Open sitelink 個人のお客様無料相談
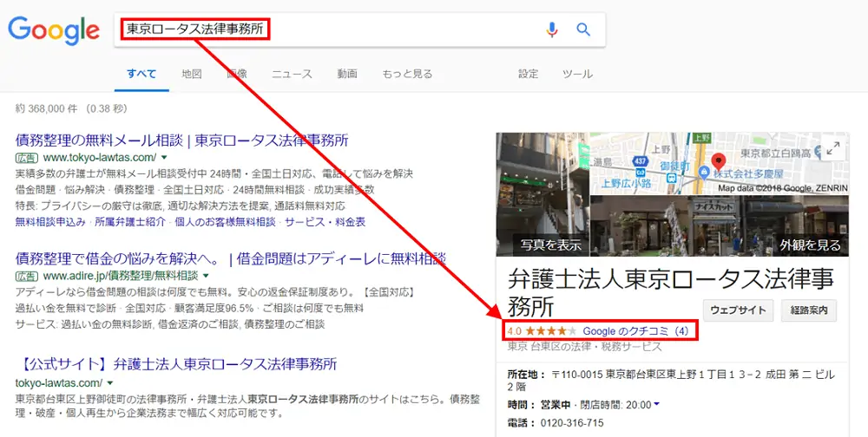 (x=226, y=222)
